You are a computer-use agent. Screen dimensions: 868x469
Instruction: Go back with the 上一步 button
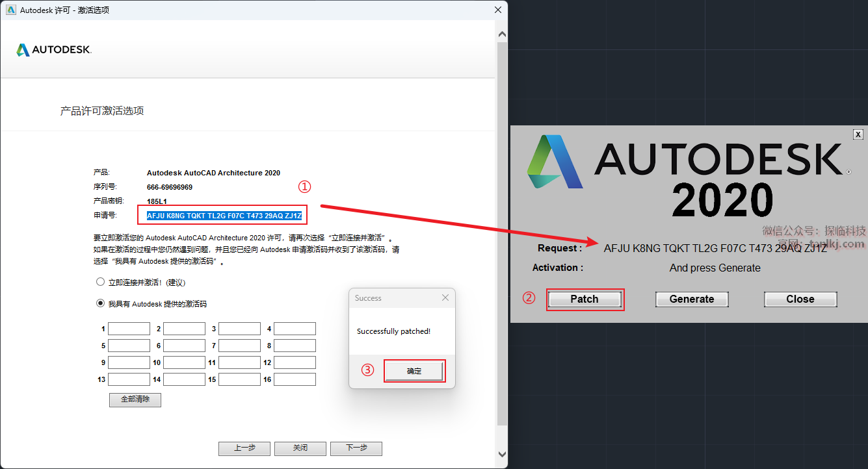244,448
